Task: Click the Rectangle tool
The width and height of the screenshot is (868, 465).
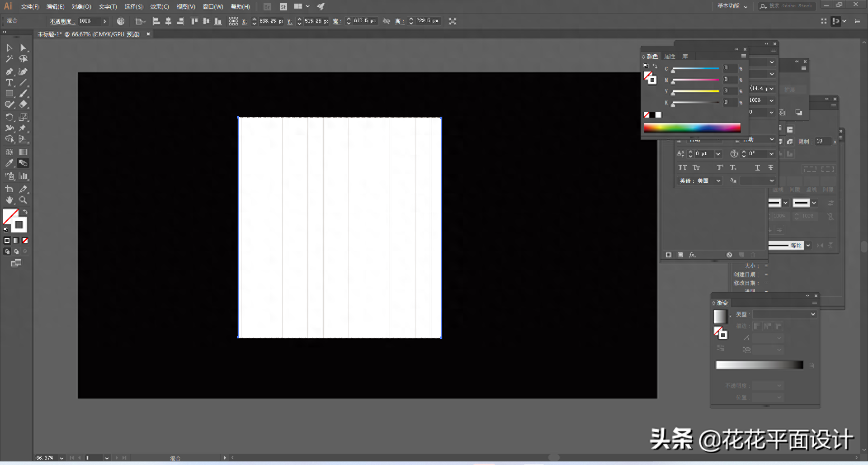Action: pos(9,94)
